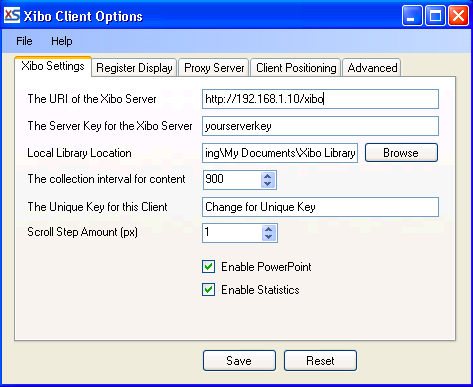Screen dimensions: 473x387
Task: Click the Xibo Server URI field
Action: [x=320, y=99]
